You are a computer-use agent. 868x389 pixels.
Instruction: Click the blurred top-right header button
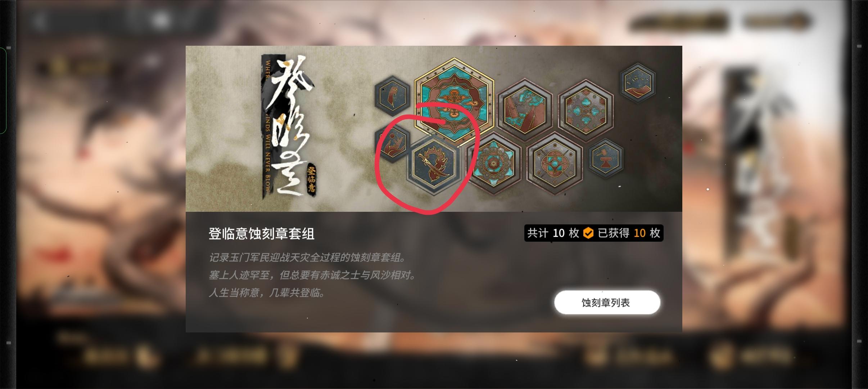point(777,22)
